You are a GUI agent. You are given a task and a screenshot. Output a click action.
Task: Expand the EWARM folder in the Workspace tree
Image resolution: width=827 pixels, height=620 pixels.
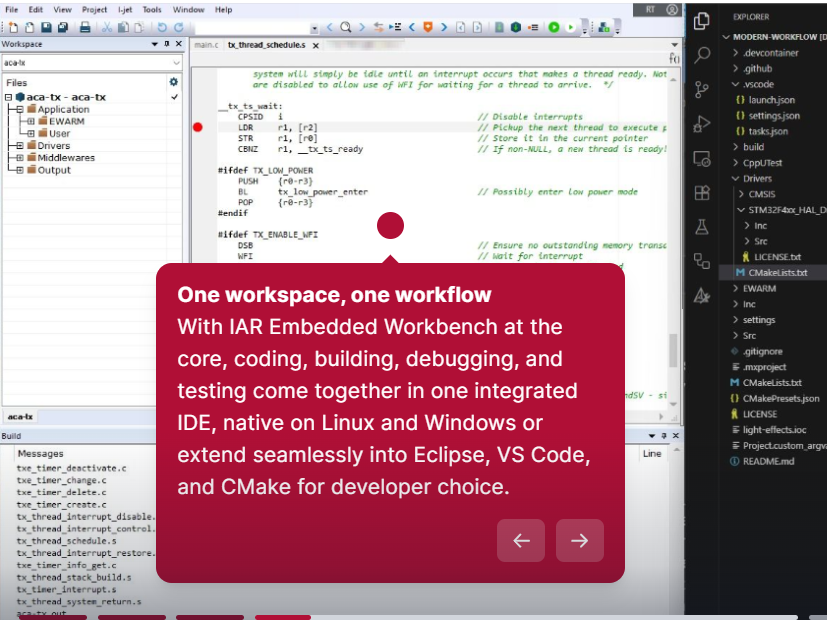[x=31, y=121]
